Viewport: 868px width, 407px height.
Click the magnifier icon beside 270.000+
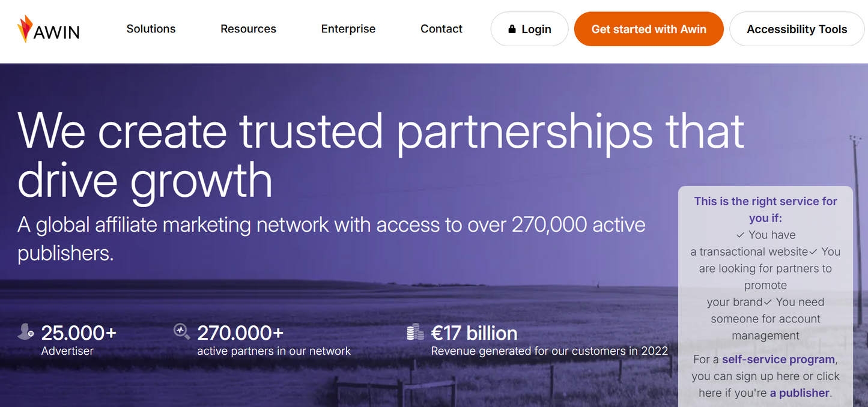(x=181, y=331)
